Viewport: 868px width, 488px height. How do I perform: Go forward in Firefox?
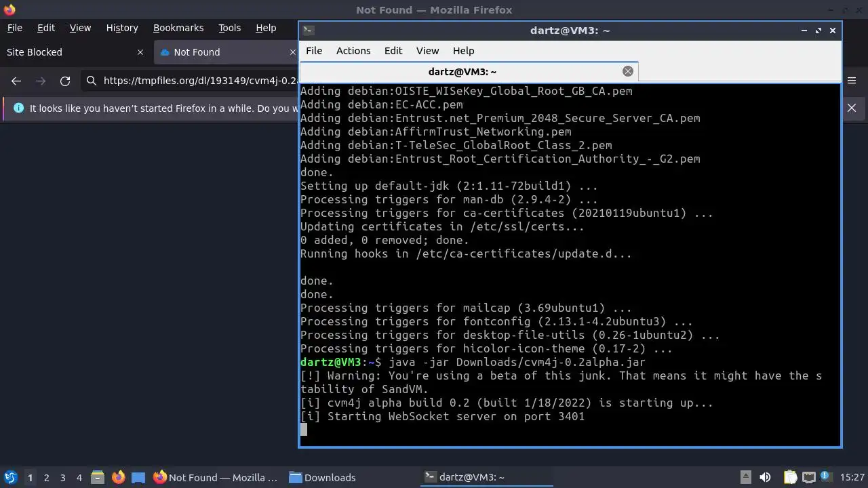pyautogui.click(x=41, y=81)
